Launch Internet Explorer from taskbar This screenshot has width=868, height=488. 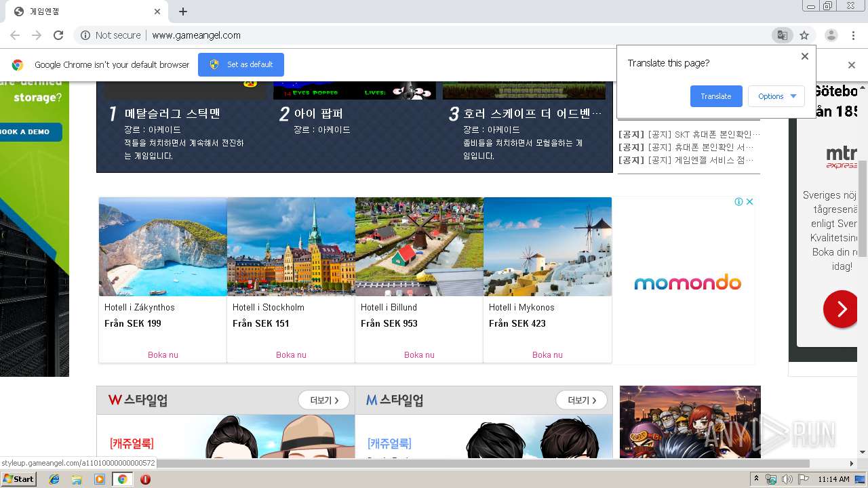point(54,479)
